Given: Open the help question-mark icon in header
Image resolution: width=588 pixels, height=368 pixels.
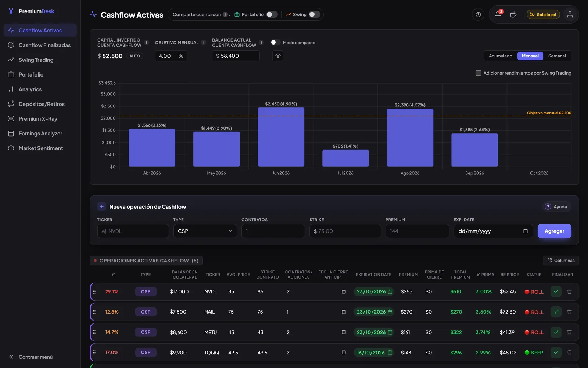Looking at the screenshot, I should coord(478,15).
